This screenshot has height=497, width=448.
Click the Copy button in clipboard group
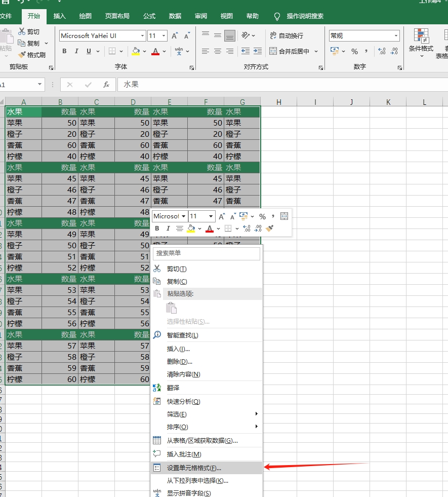[x=28, y=43]
